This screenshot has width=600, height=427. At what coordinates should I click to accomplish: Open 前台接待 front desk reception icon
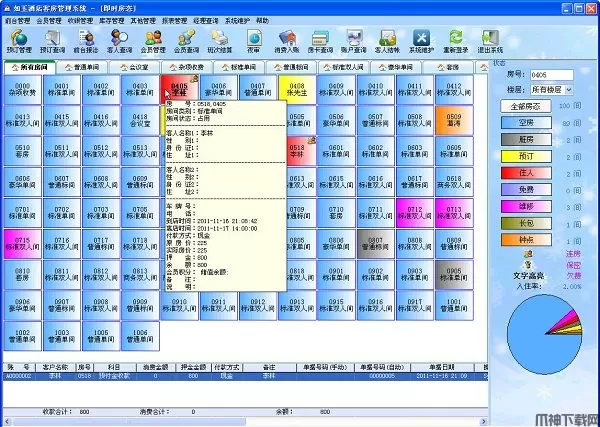[x=86, y=41]
